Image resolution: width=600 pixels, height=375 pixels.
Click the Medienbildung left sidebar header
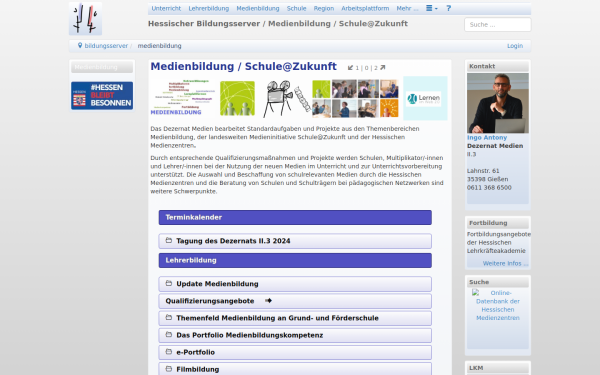(102, 67)
